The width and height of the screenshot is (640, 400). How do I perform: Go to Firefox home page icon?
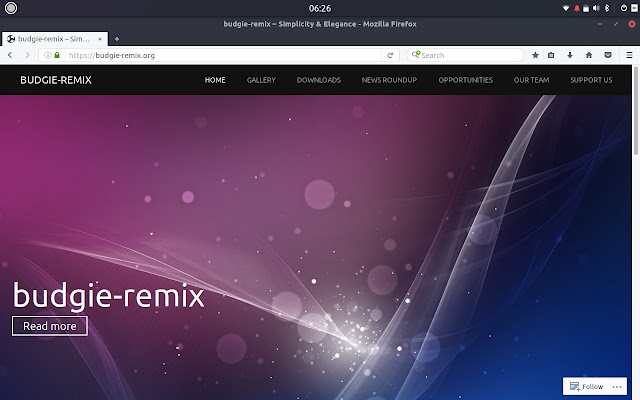[x=589, y=55]
